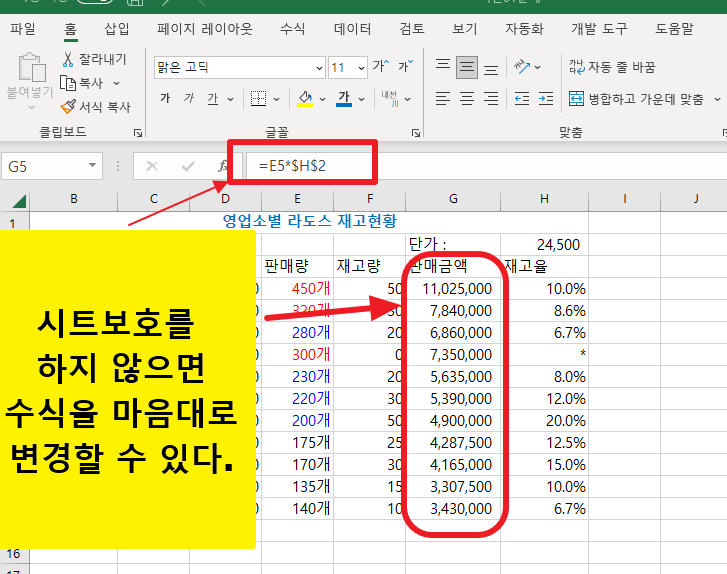727x574 pixels.
Task: Center text horizontally
Action: coord(467,99)
